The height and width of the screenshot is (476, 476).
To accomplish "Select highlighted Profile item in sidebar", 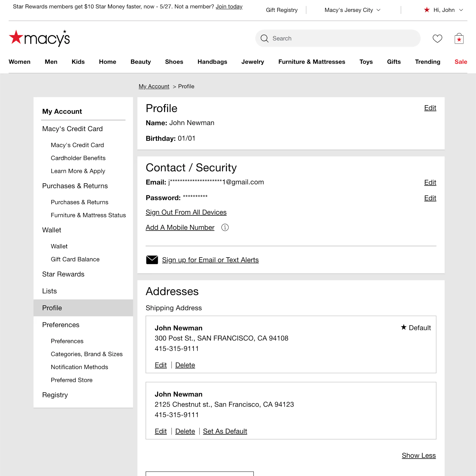I will (x=83, y=308).
